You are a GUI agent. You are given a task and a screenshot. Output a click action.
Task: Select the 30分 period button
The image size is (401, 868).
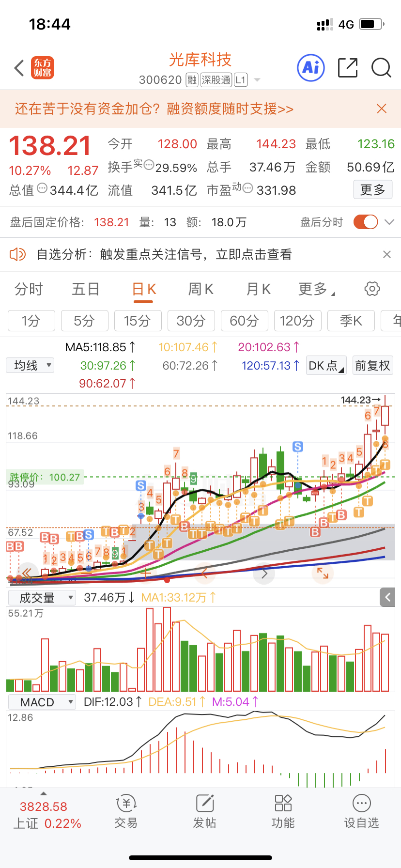(x=191, y=321)
